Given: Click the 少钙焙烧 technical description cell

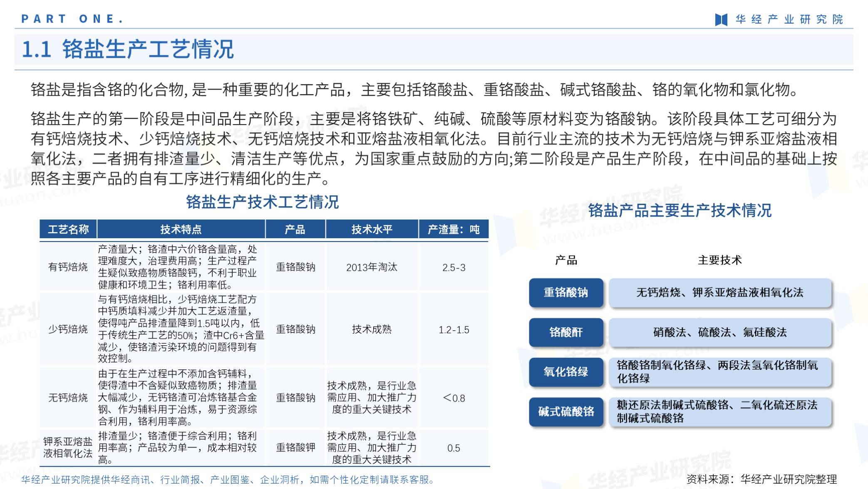Looking at the screenshot, I should (x=181, y=329).
